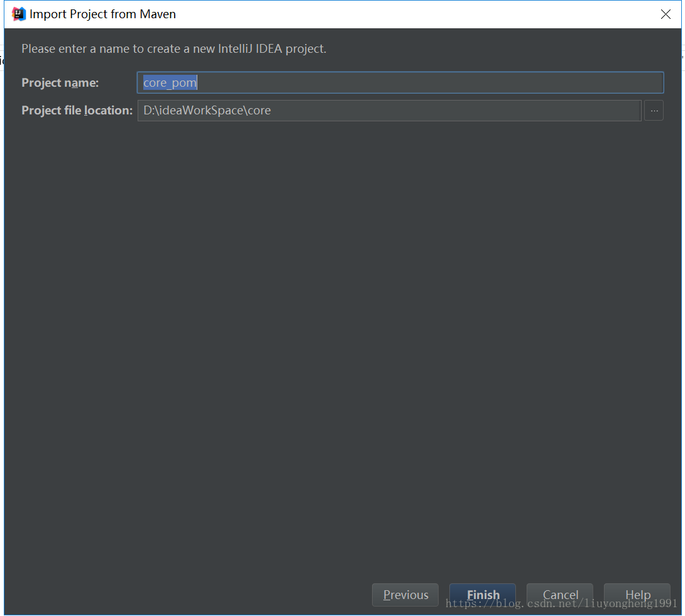This screenshot has width=685, height=616.
Task: Confirm import with the Finish button
Action: (482, 595)
